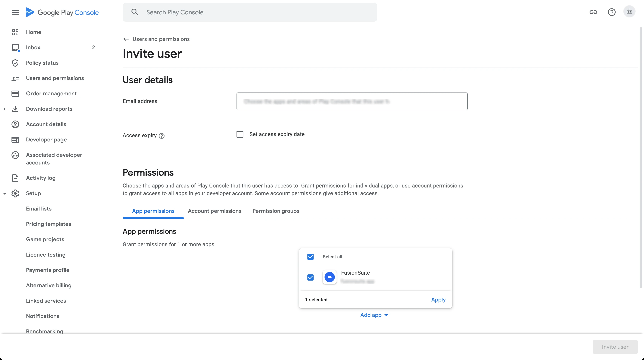Viewport: 644px width, 360px height.
Task: Open Licence testing in the sidebar
Action: [x=46, y=255]
